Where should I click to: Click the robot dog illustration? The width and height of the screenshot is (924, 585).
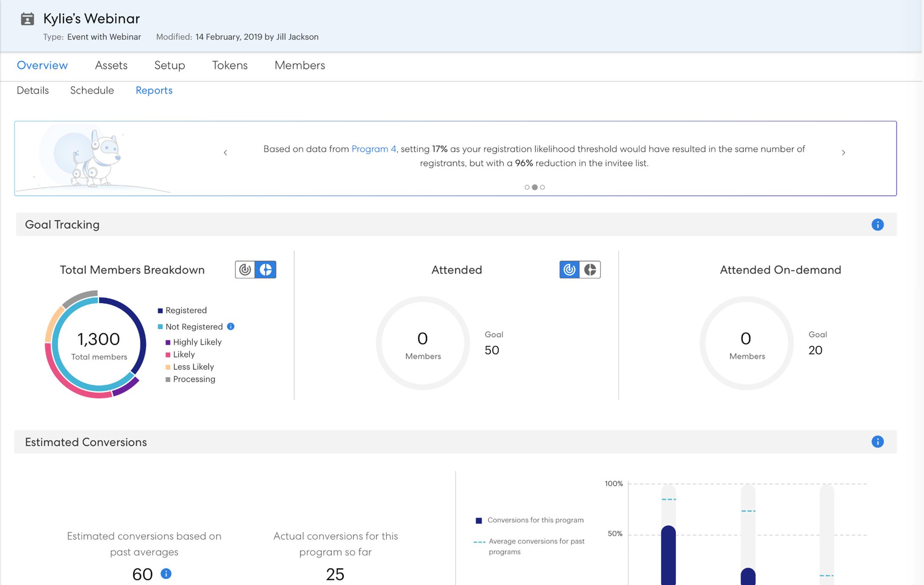click(x=97, y=160)
